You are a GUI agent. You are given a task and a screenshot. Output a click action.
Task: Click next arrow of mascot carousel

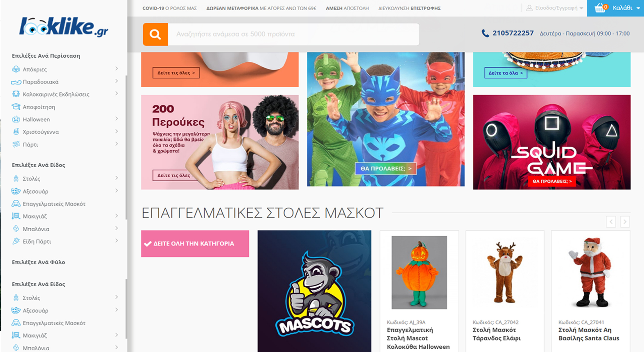click(x=625, y=222)
